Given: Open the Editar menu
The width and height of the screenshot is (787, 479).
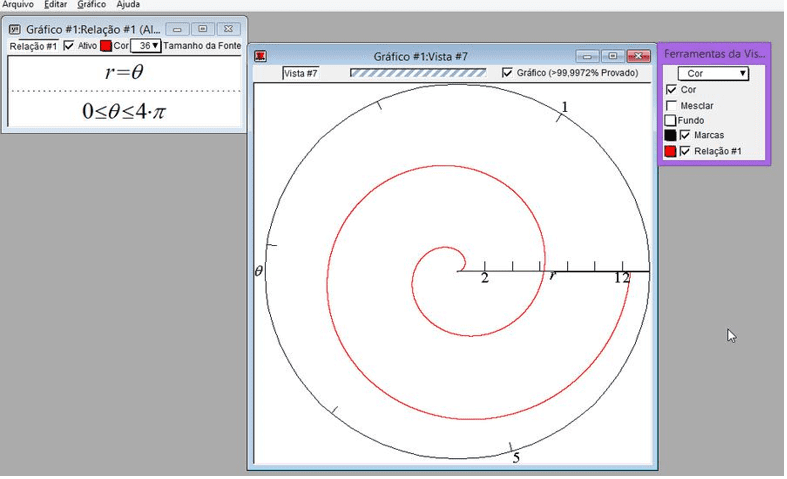Looking at the screenshot, I should pos(55,5).
